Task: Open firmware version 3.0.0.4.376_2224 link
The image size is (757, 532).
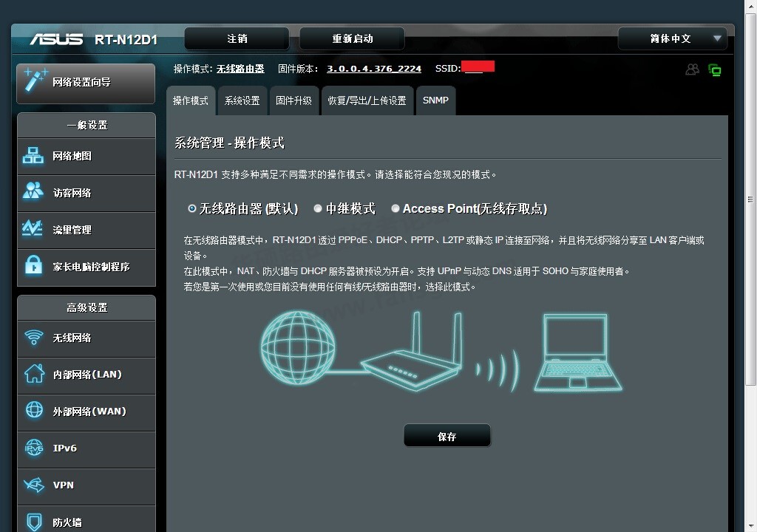Action: click(x=374, y=69)
